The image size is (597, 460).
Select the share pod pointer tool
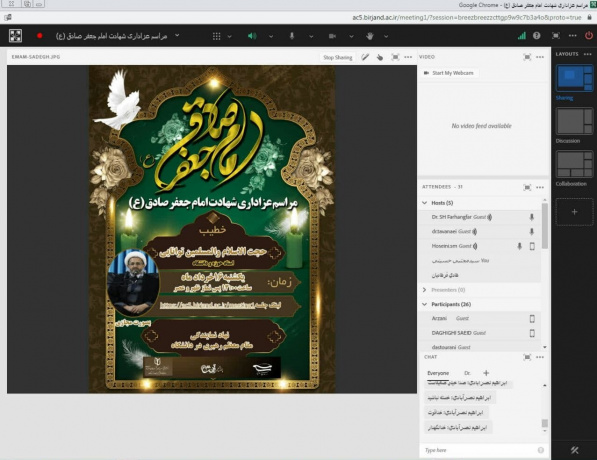click(x=380, y=58)
